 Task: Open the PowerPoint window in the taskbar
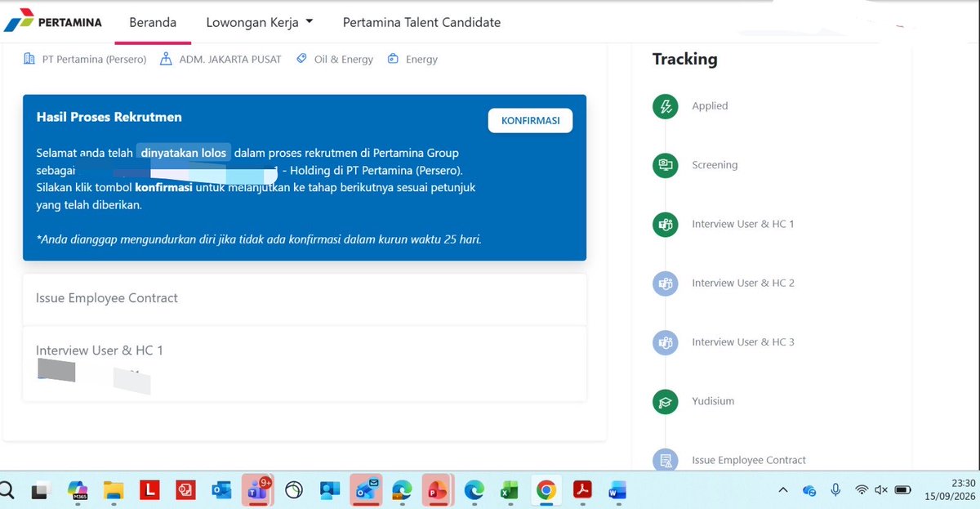[436, 490]
